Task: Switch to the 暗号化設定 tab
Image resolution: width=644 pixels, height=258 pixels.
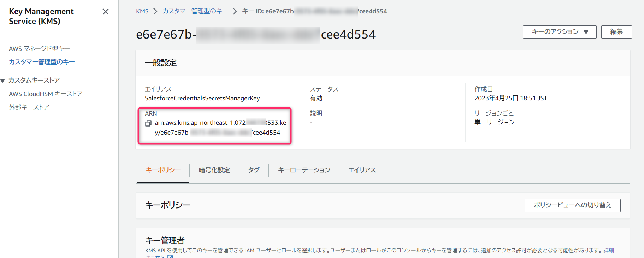Action: pyautogui.click(x=214, y=170)
